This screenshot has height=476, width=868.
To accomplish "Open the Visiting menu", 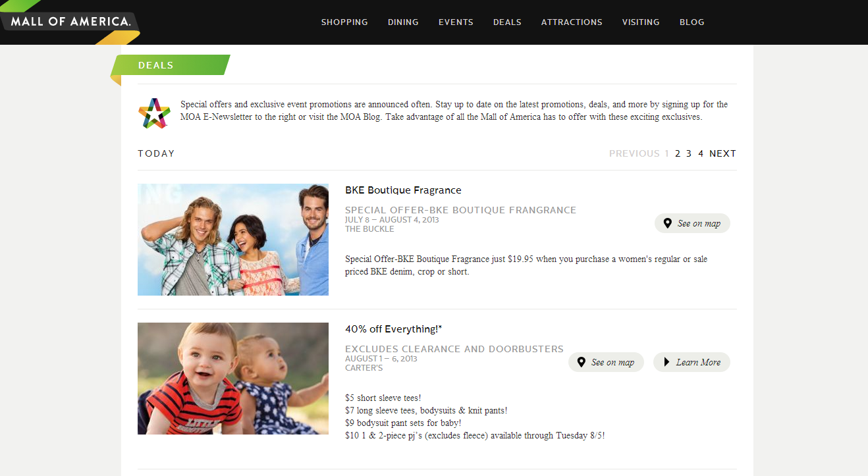I will point(641,22).
